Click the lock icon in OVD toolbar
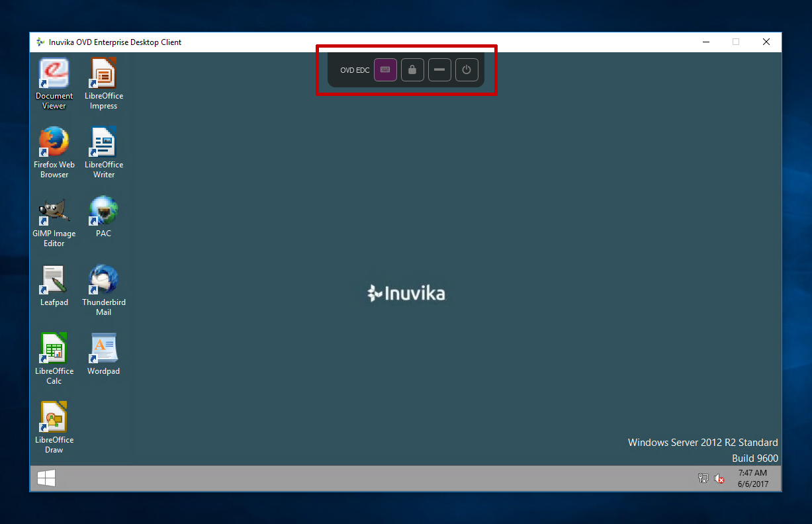Image resolution: width=812 pixels, height=524 pixels. 412,69
